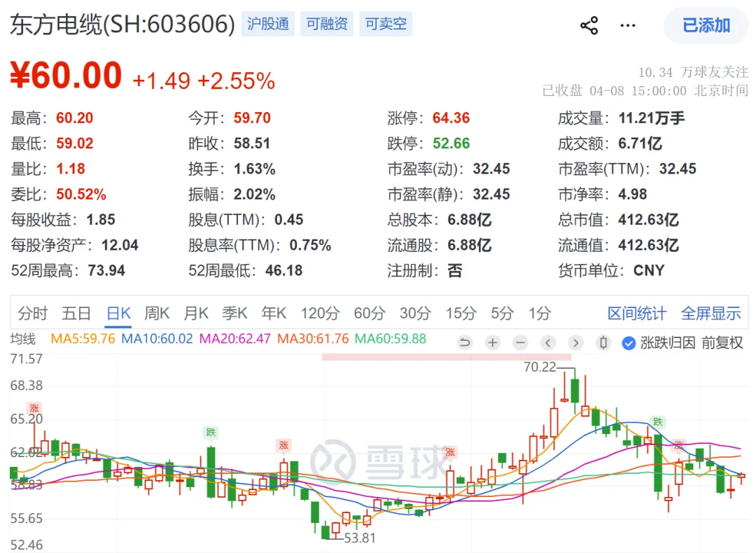Viewport: 756px width, 553px height.
Task: Switch to the 30分 chart tab
Action: click(415, 314)
